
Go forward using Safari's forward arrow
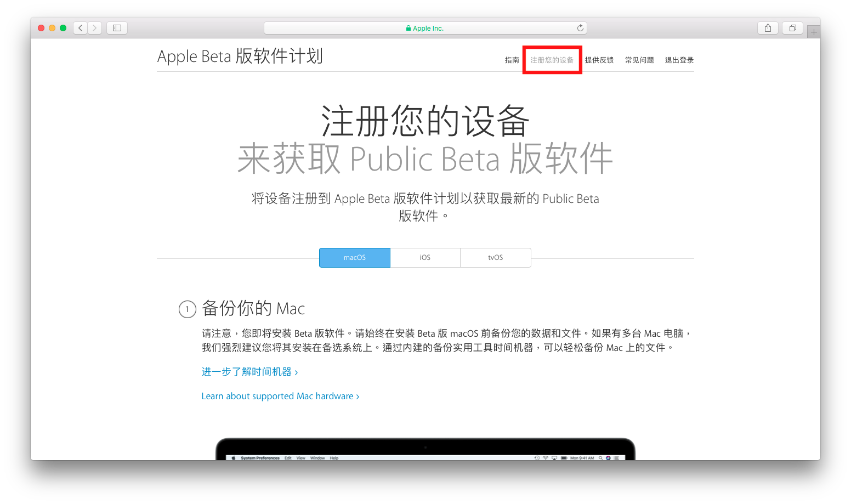(x=95, y=28)
